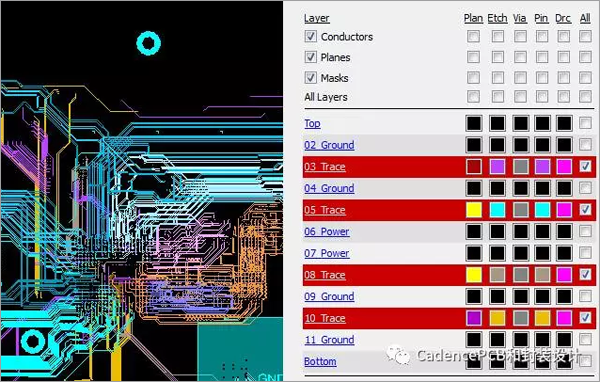The height and width of the screenshot is (382, 600).
Task: Select the Bottom layer link
Action: (x=320, y=361)
